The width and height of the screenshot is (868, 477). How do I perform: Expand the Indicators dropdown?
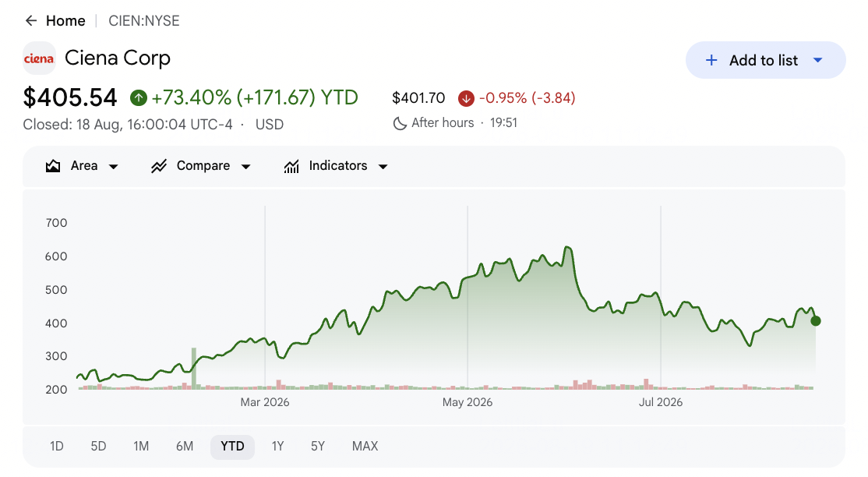(383, 167)
